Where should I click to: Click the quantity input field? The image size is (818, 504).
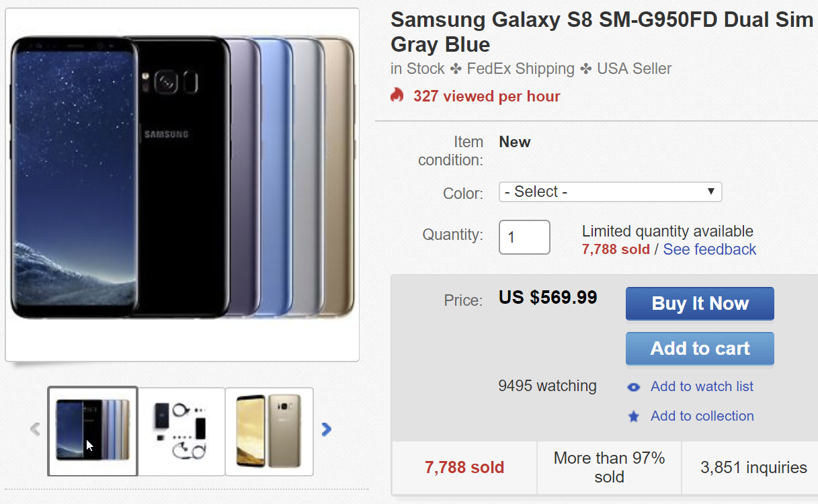524,237
